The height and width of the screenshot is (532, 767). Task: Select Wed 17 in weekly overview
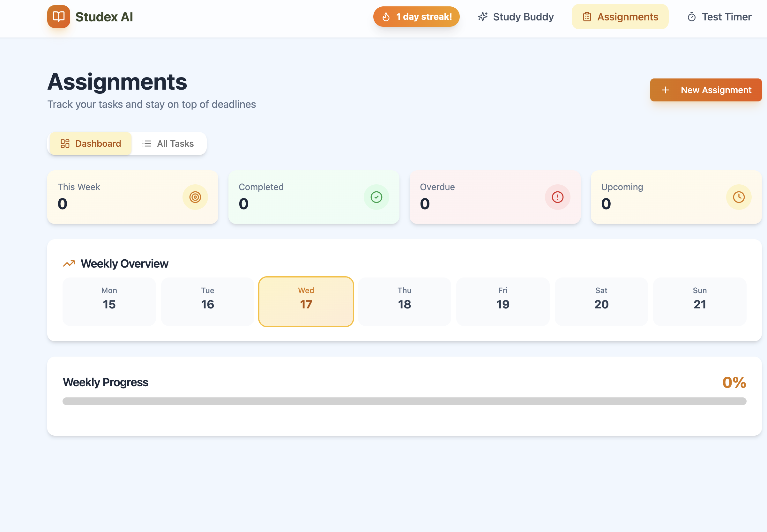(306, 301)
